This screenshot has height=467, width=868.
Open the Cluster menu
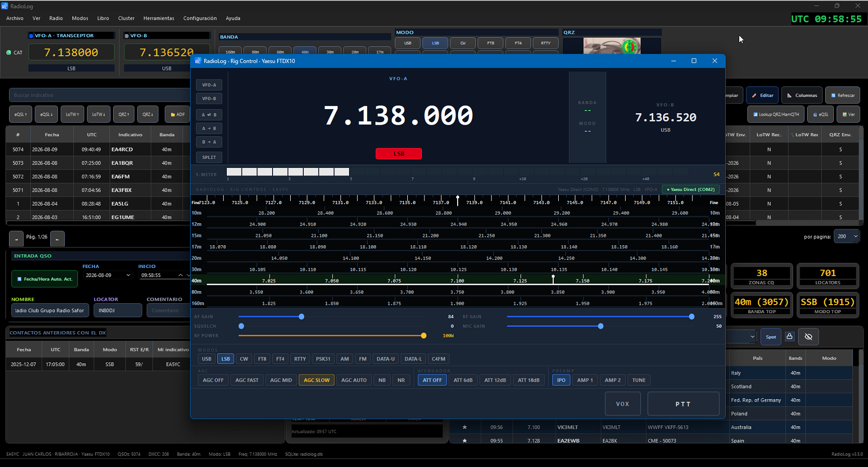pos(126,18)
